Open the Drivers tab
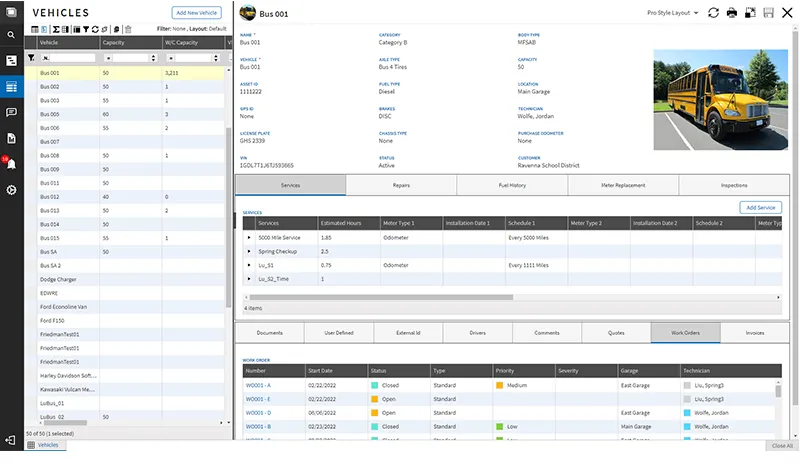800x469 pixels. coord(477,332)
